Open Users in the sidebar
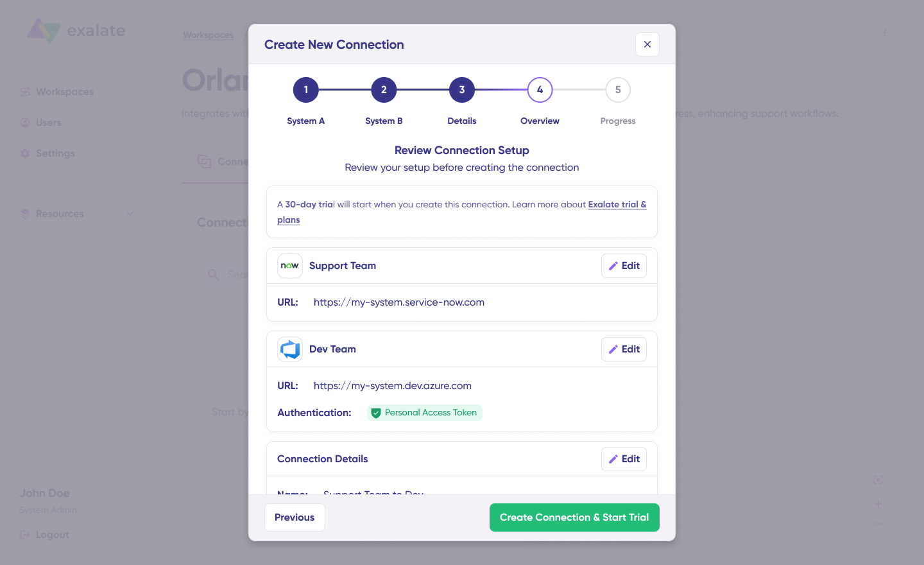This screenshot has height=565, width=924. coord(49,123)
